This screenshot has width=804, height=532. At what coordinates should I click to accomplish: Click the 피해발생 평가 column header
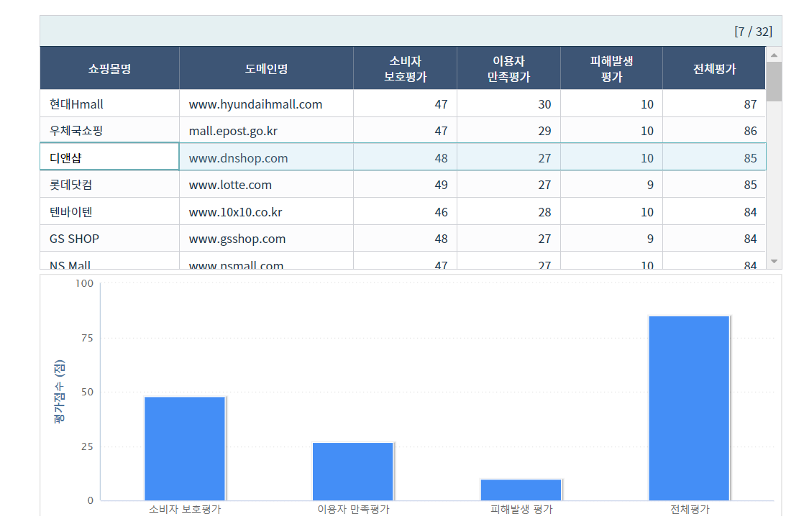pos(611,68)
